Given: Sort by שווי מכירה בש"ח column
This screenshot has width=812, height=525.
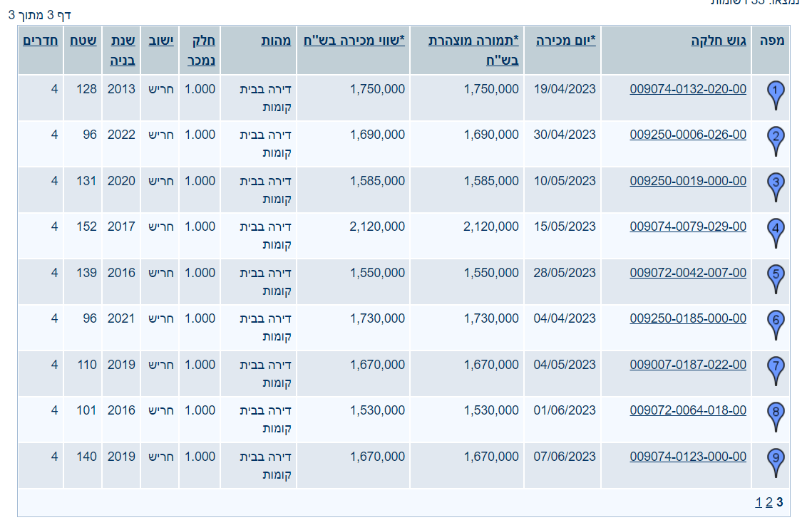Looking at the screenshot, I should [x=354, y=41].
